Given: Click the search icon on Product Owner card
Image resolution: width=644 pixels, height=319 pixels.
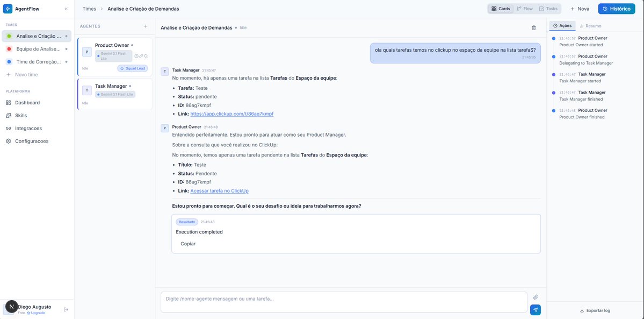Looking at the screenshot, I should 146,56.
